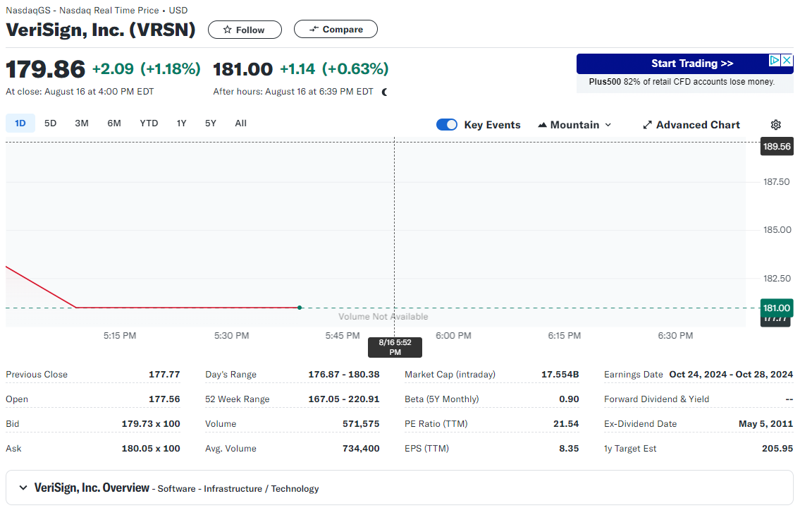Screen dimensions: 812x508
Task: Close the Plus500 ad with X
Action: (x=787, y=61)
